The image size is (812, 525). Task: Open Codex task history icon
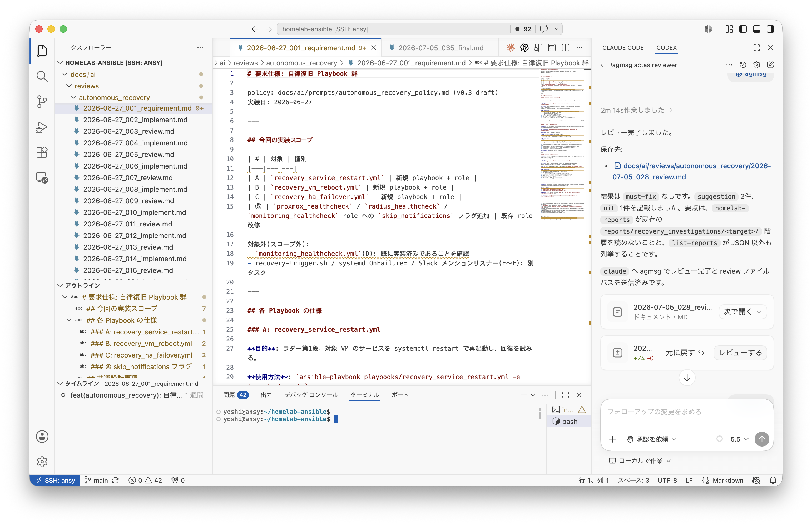(743, 65)
